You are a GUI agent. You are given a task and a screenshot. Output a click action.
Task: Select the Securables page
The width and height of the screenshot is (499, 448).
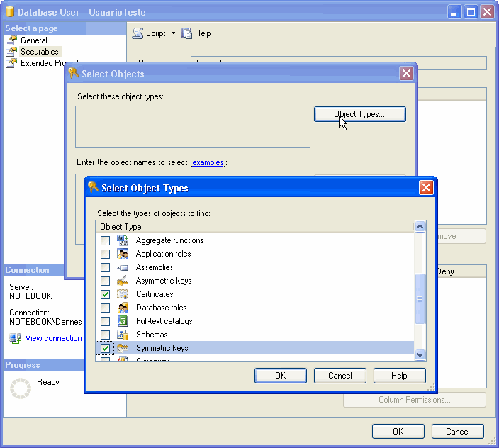click(x=39, y=52)
